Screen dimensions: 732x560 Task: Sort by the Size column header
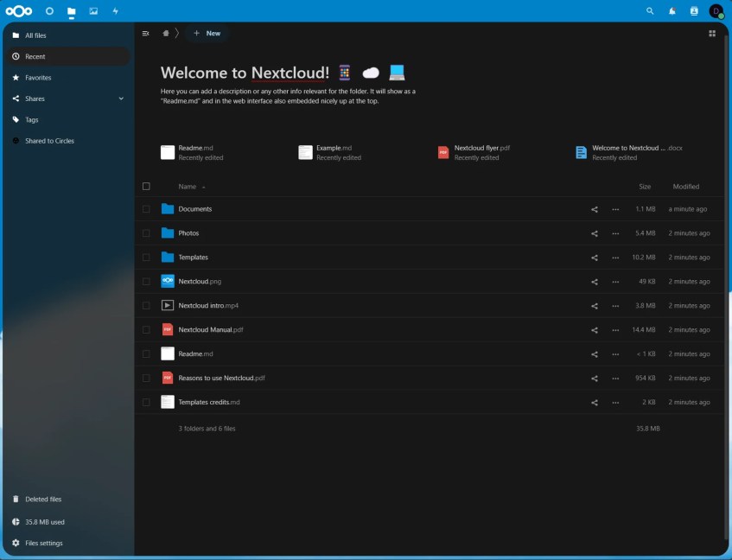point(645,186)
